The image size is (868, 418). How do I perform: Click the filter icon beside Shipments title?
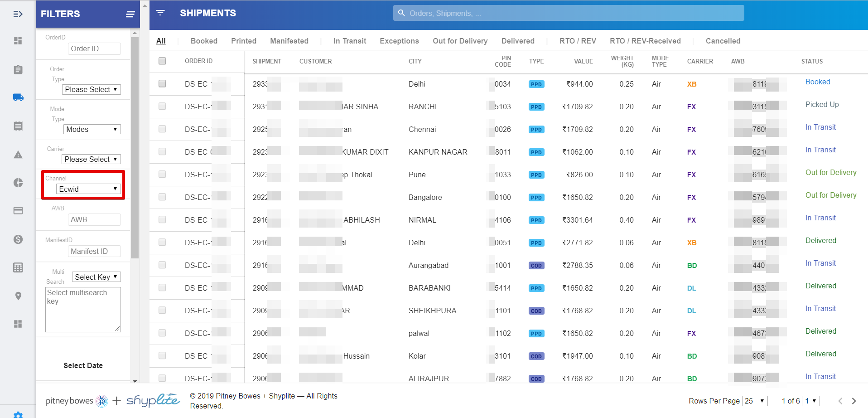[x=160, y=13]
